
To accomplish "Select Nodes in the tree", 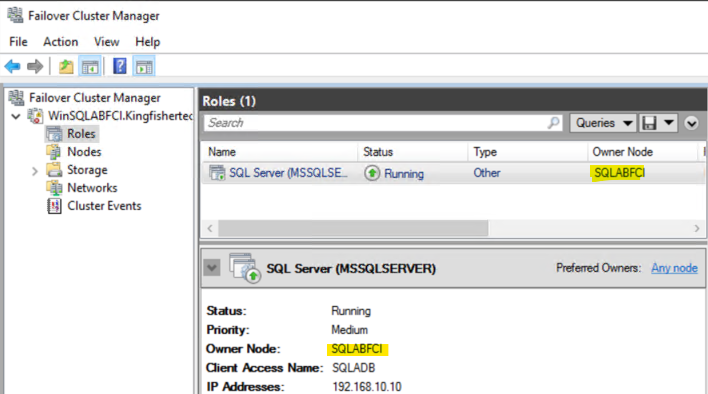I will pos(84,152).
